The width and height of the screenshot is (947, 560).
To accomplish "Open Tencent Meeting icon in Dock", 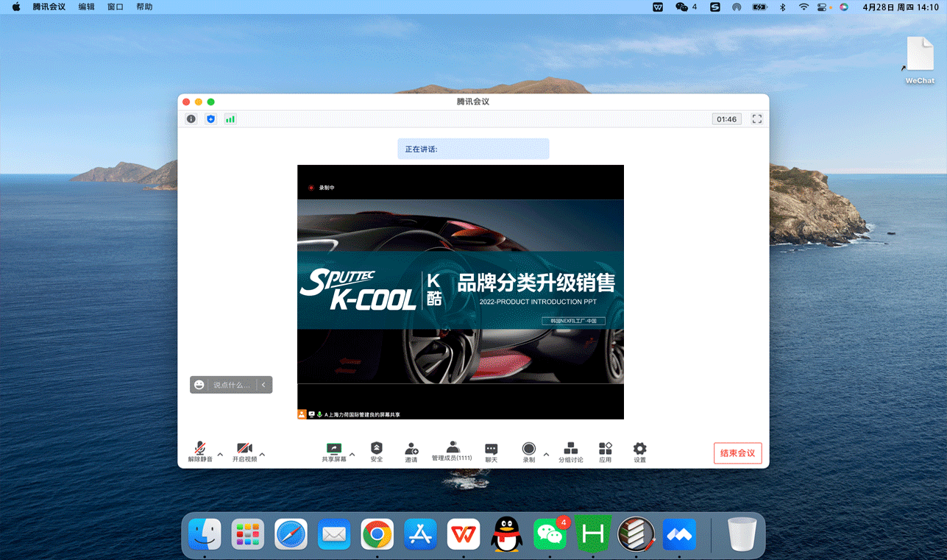I will coord(679,534).
